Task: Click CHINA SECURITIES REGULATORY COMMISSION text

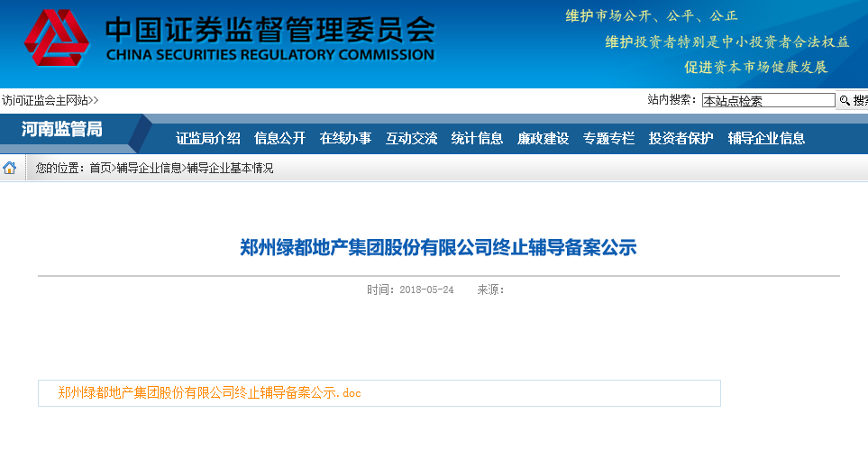Action: 270,55
